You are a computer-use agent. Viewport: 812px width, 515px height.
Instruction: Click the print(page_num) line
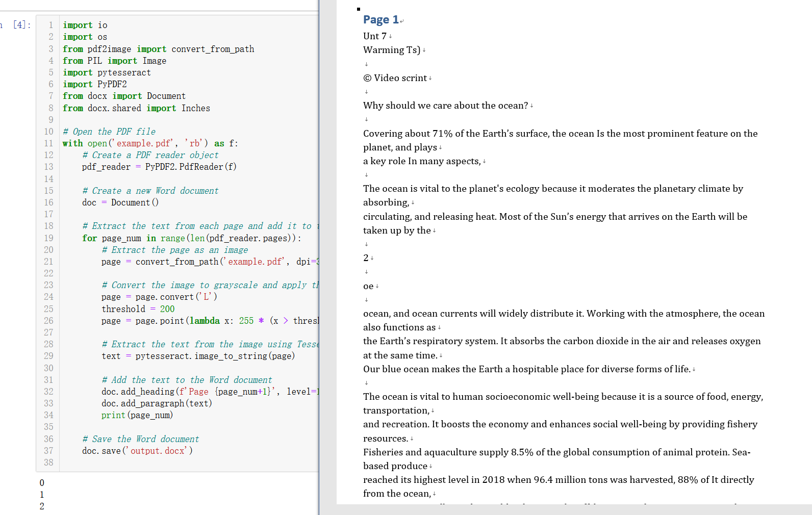[x=137, y=415]
